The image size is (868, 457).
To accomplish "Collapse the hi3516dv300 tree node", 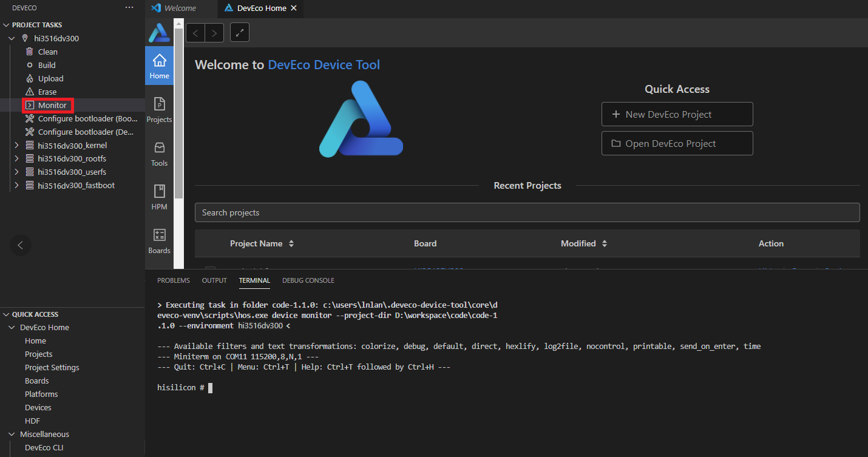I will [x=12, y=38].
